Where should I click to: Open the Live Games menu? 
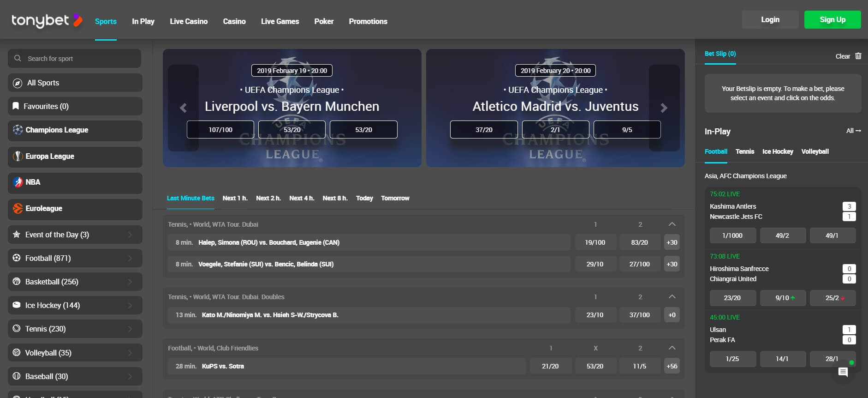click(280, 21)
